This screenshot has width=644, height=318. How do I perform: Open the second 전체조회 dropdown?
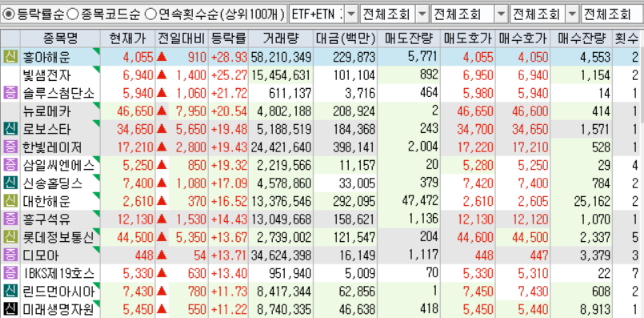tap(501, 15)
